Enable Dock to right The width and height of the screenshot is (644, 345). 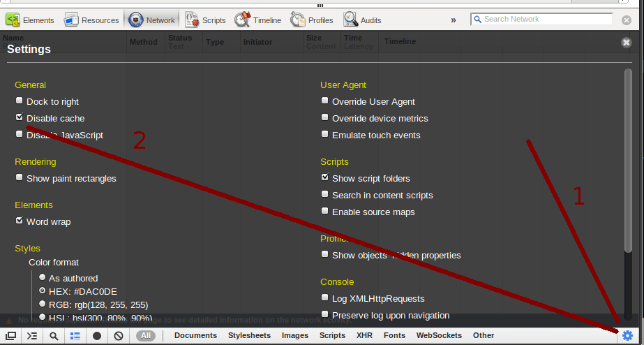20,101
